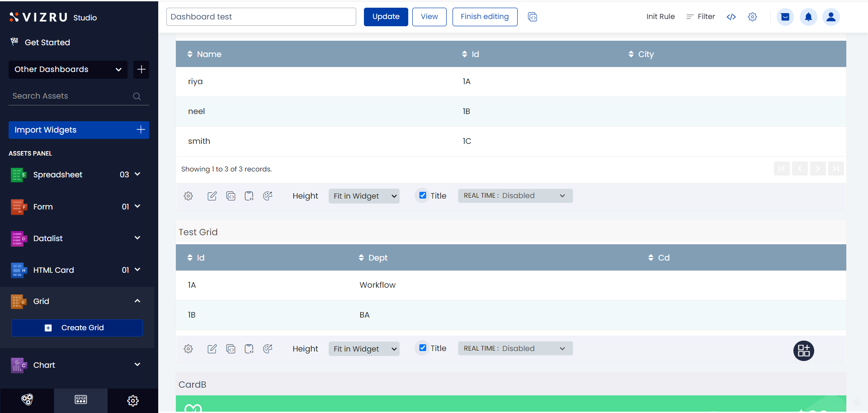Open Height dropdown of Test Grid widget
Image resolution: width=868 pixels, height=413 pixels.
click(364, 349)
